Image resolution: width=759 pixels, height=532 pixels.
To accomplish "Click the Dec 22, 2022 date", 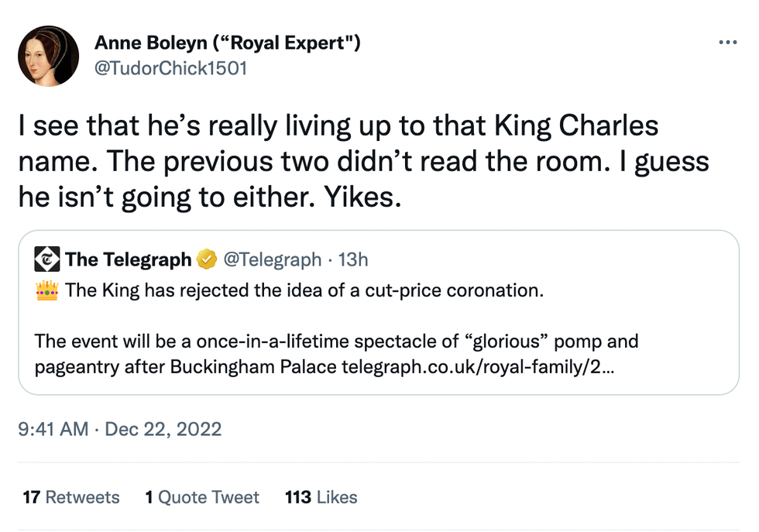I will pyautogui.click(x=163, y=428).
